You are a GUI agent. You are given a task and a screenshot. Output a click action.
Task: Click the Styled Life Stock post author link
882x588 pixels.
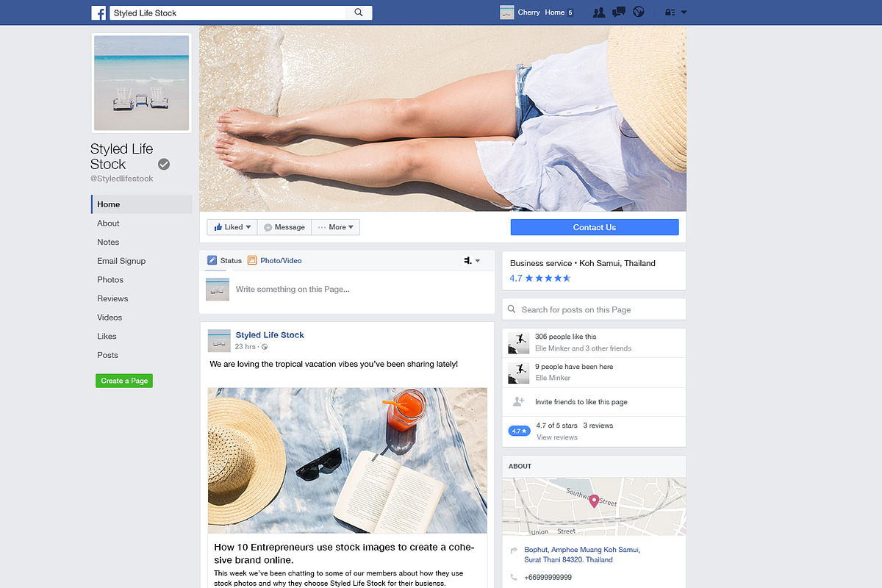pyautogui.click(x=270, y=335)
